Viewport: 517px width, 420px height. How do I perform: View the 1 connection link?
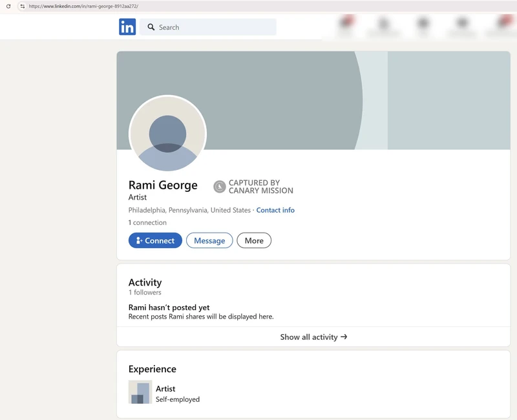point(148,222)
